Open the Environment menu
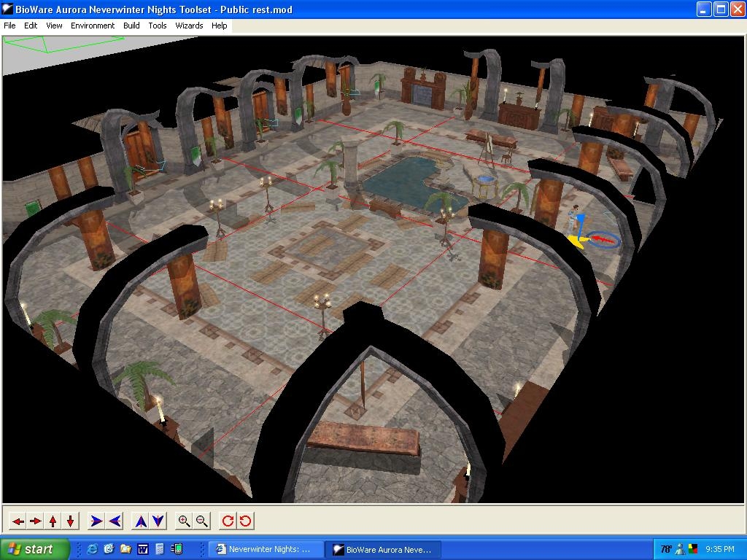Image resolution: width=747 pixels, height=560 pixels. [x=93, y=26]
